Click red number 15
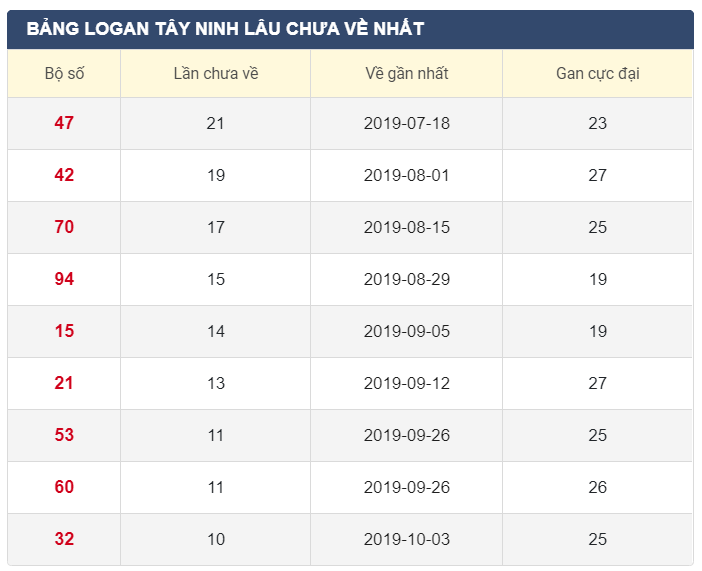The width and height of the screenshot is (702, 571). (x=64, y=331)
